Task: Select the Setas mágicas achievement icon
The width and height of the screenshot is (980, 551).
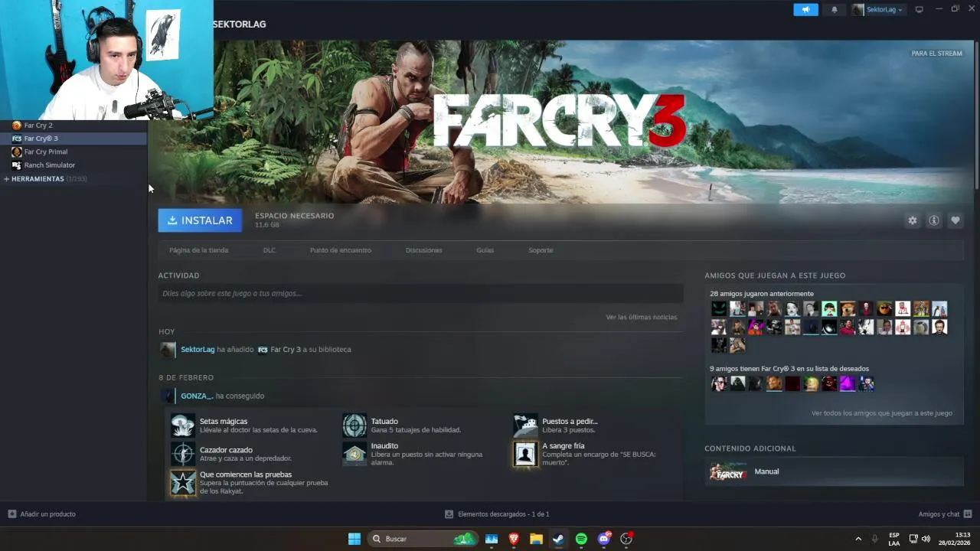Action: pos(183,425)
